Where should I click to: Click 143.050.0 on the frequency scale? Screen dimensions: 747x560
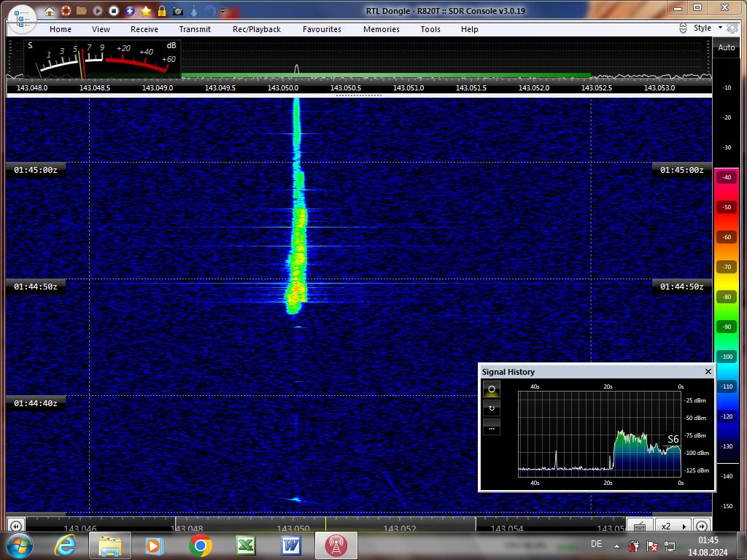tap(283, 87)
